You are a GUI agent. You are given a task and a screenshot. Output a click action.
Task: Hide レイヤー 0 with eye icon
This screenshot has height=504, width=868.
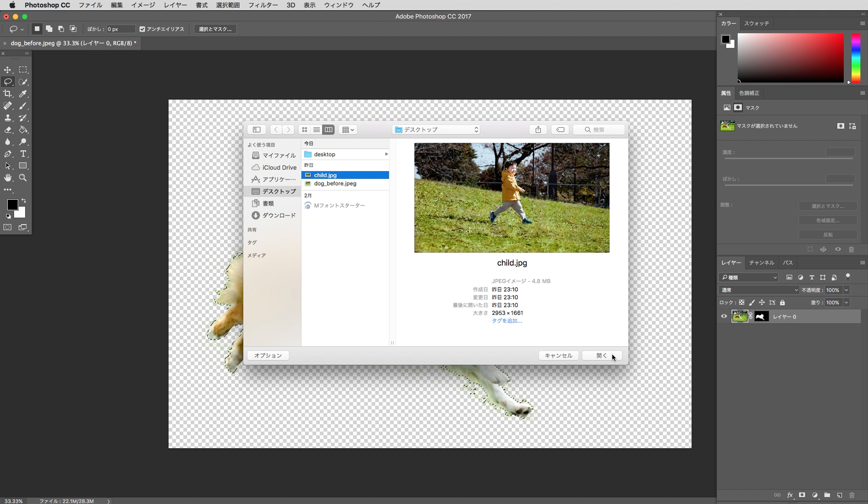point(724,316)
